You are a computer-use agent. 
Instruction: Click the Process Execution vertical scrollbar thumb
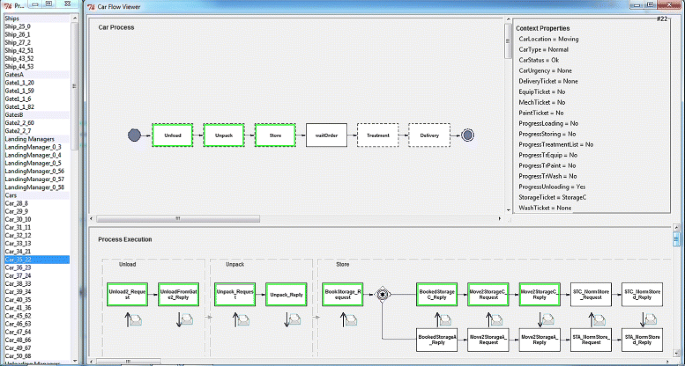coord(676,239)
